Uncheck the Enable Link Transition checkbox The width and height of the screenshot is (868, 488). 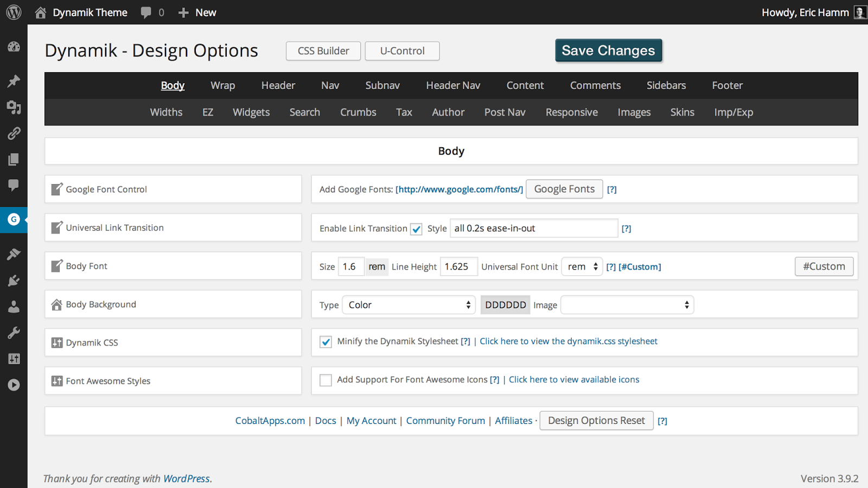tap(416, 229)
